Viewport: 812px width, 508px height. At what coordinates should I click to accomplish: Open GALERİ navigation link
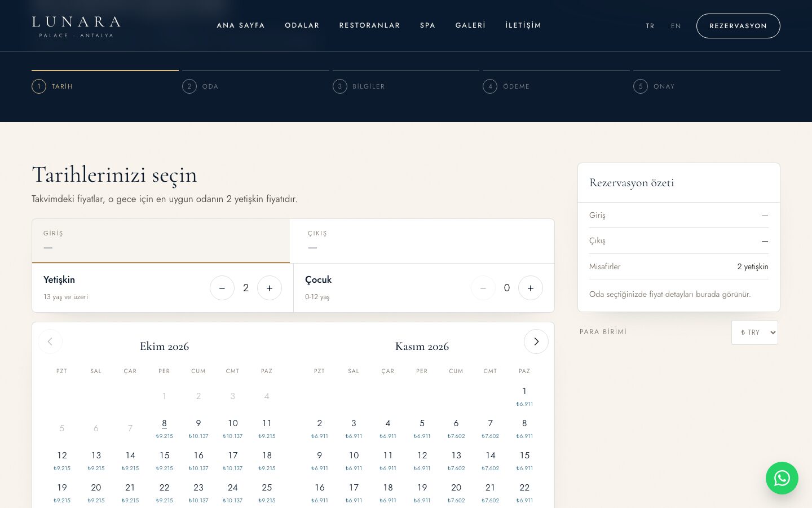(x=470, y=25)
